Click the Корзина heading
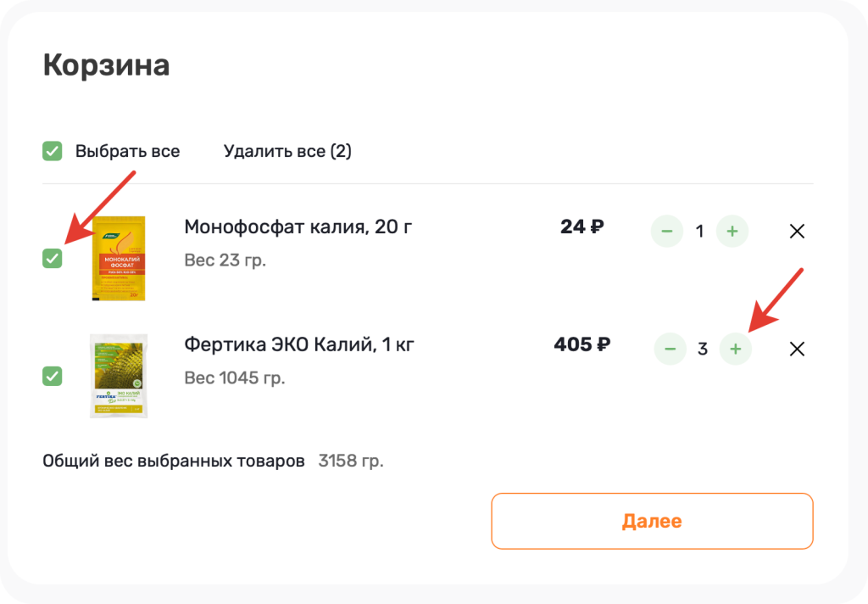 click(x=107, y=65)
